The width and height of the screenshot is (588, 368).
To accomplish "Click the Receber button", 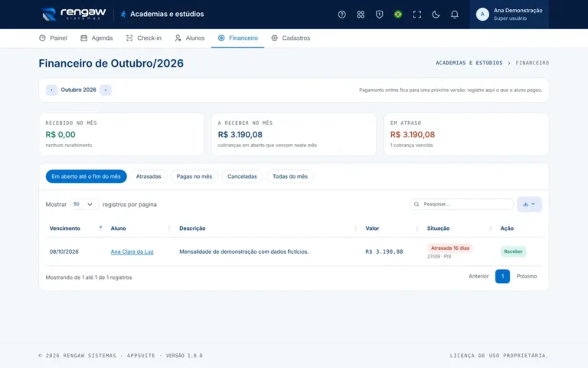I will (x=514, y=251).
